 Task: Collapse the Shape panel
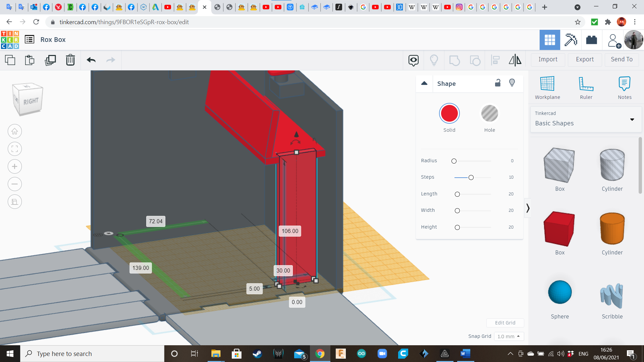[424, 83]
